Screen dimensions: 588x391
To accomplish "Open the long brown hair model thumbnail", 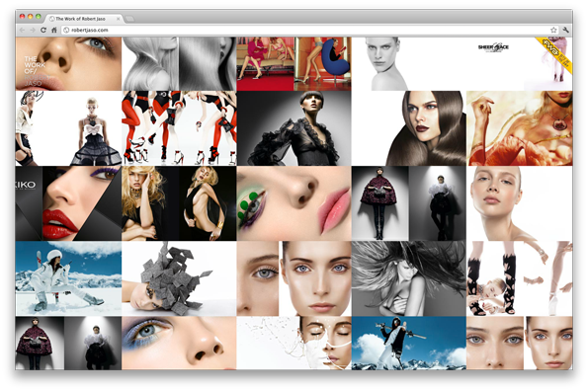I will tap(409, 128).
